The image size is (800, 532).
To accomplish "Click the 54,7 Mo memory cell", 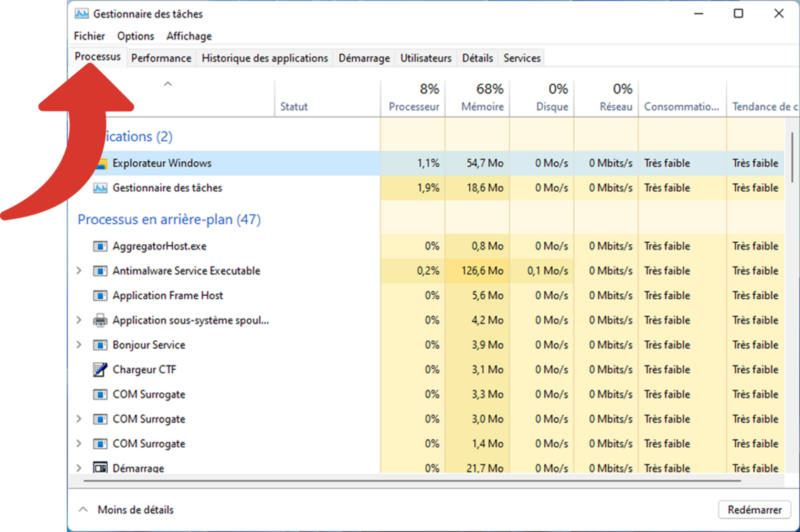I will click(x=477, y=163).
